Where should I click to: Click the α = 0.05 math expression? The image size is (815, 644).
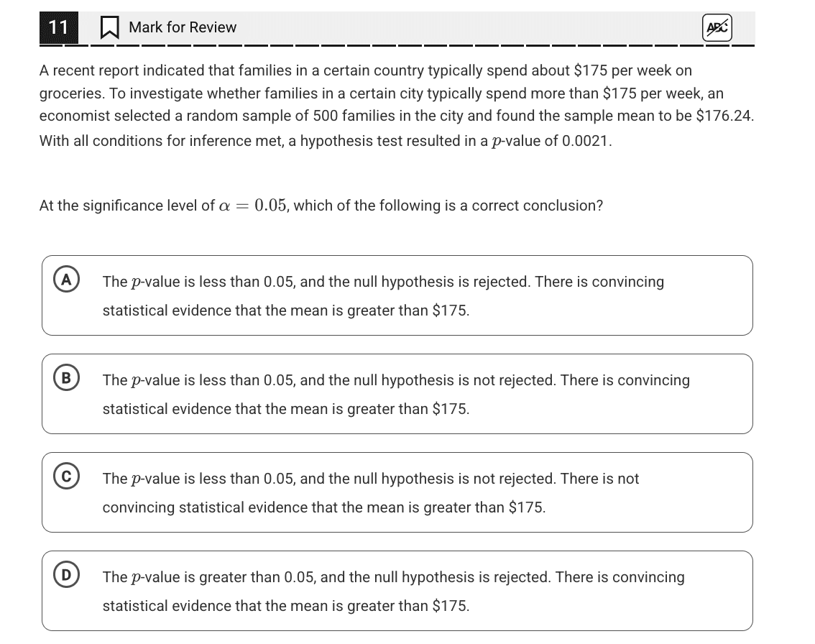click(x=252, y=206)
